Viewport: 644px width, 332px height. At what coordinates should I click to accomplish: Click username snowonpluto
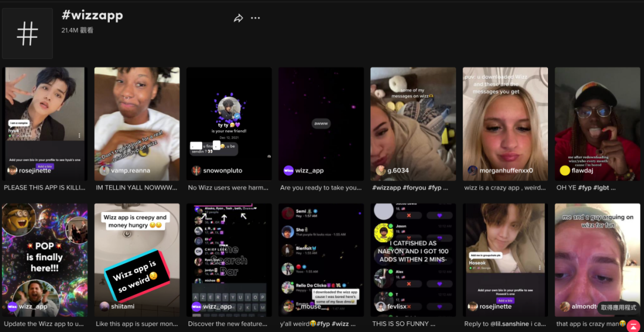222,170
